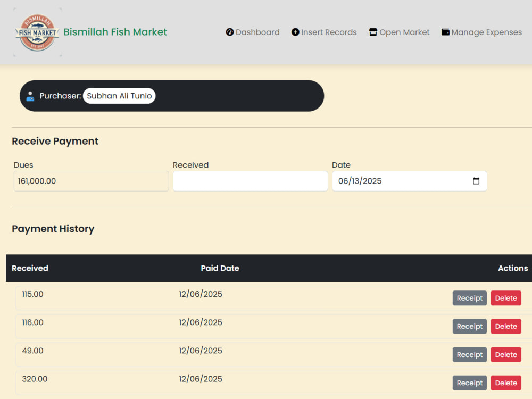The height and width of the screenshot is (399, 532).
Task: Click the Dues field label
Action: pyautogui.click(x=23, y=165)
